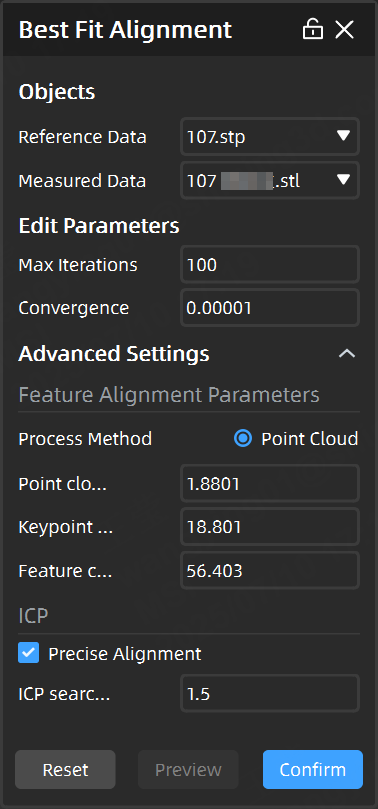Click the Convergence value field
The image size is (378, 809).
(x=270, y=308)
